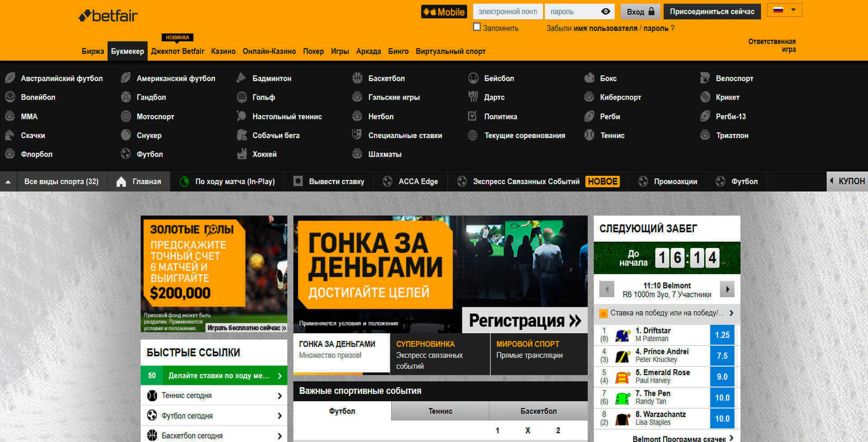Collapse the sports navigation bar arrow

click(8, 181)
